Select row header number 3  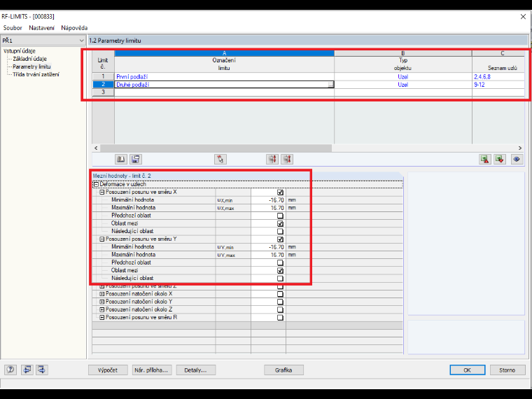point(103,92)
